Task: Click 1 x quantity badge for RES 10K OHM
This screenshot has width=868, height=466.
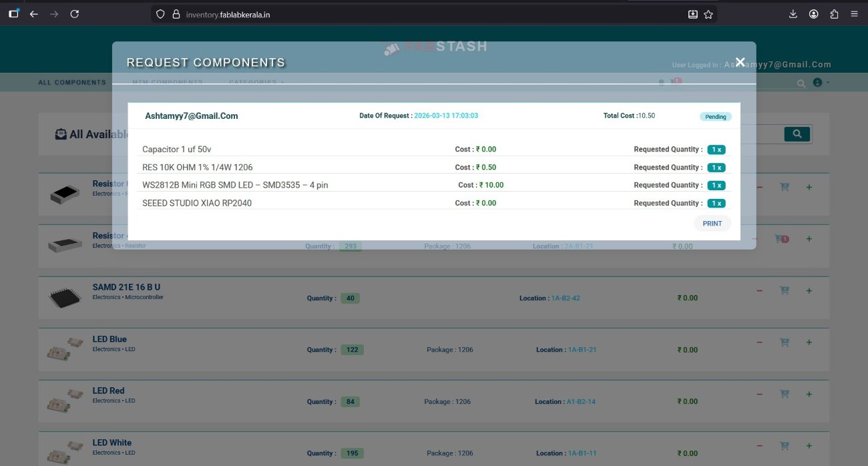Action: (716, 168)
